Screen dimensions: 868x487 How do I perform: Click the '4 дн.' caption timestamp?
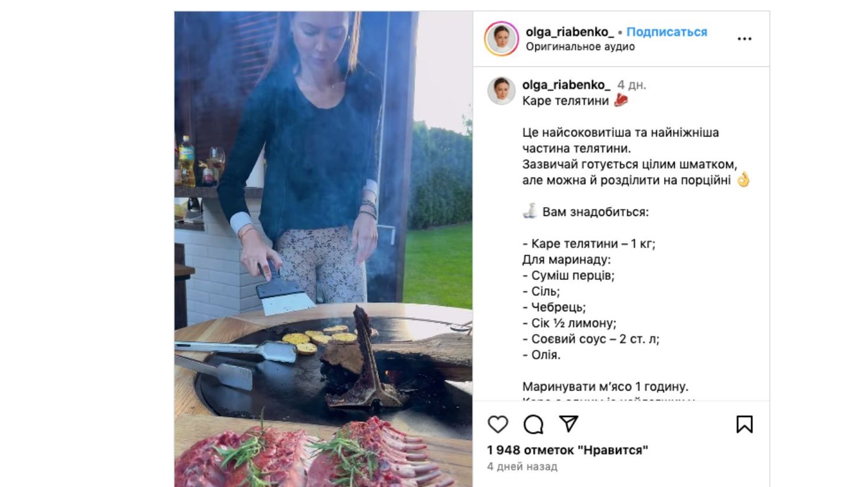[x=632, y=84]
